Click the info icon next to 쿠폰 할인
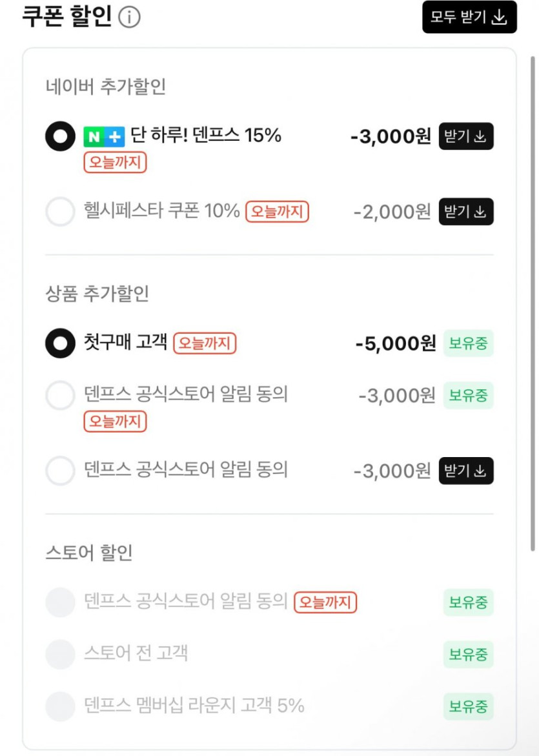The width and height of the screenshot is (539, 756). tap(129, 17)
